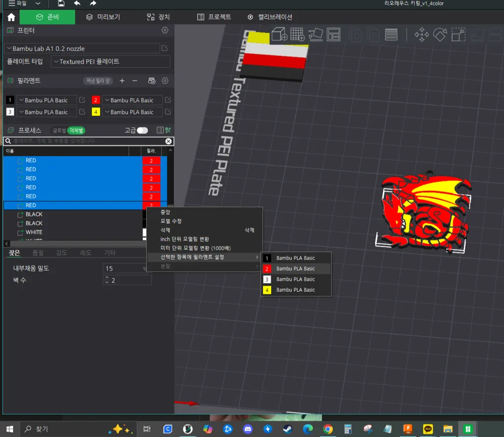
Task: Switch process to 객체별 mode
Action: click(76, 130)
